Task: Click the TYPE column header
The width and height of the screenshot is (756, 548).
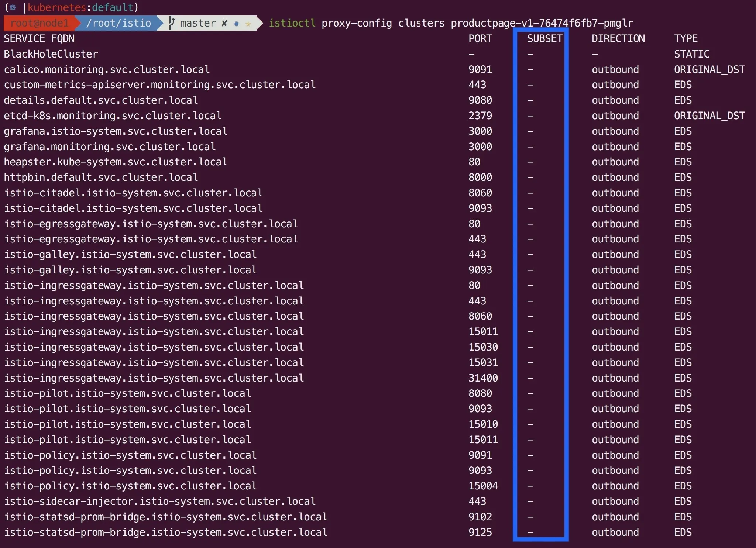Action: (x=685, y=38)
